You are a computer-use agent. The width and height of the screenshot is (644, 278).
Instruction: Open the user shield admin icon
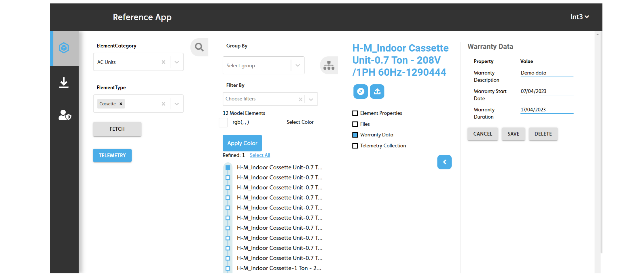[x=65, y=115]
